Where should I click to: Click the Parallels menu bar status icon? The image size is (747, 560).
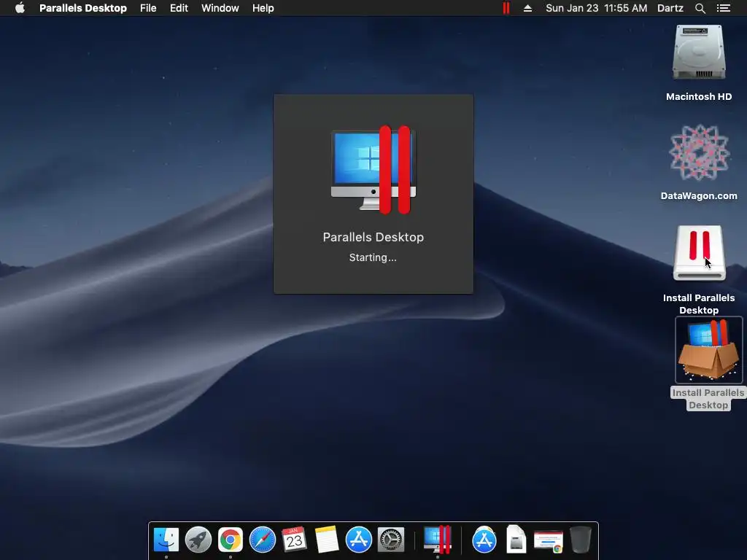tap(506, 8)
